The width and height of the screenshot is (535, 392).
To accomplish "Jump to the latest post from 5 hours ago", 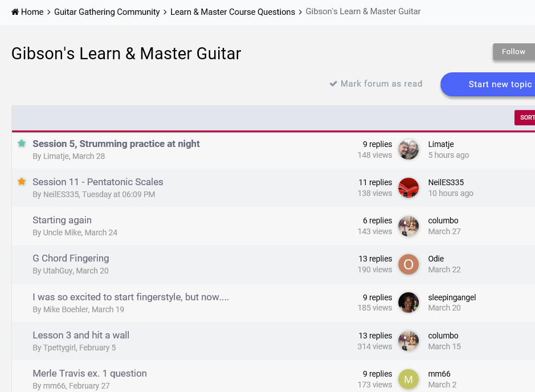I will (448, 155).
